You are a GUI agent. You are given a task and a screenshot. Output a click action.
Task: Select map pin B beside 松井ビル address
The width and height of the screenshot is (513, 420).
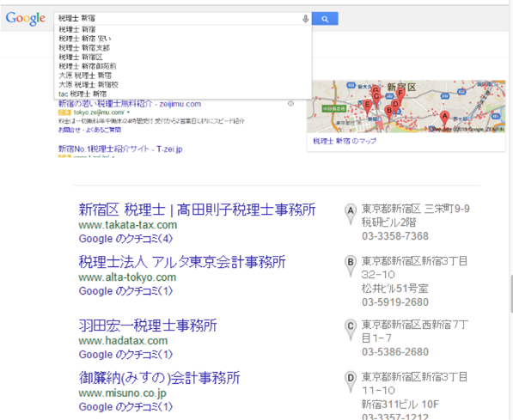(351, 266)
